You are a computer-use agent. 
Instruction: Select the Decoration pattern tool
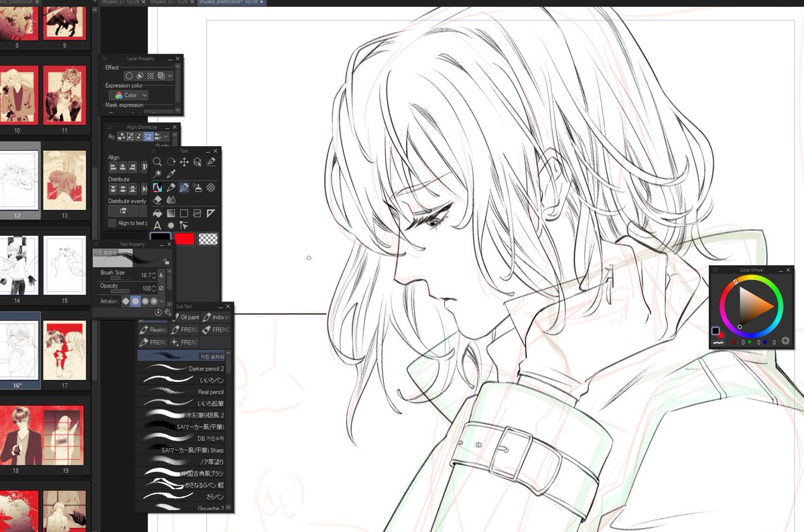click(211, 188)
